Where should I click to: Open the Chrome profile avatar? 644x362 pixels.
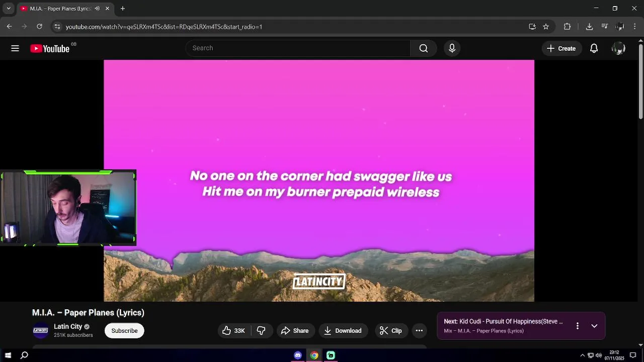click(x=620, y=27)
